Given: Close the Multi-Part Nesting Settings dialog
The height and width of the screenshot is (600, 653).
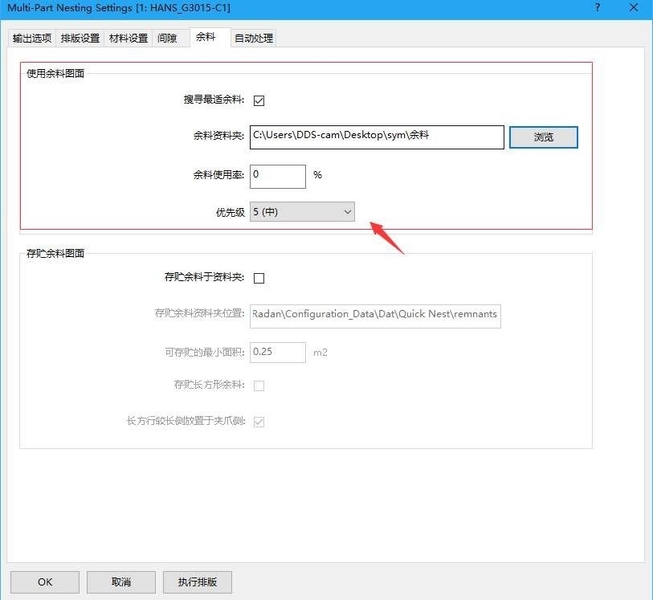Looking at the screenshot, I should [634, 7].
